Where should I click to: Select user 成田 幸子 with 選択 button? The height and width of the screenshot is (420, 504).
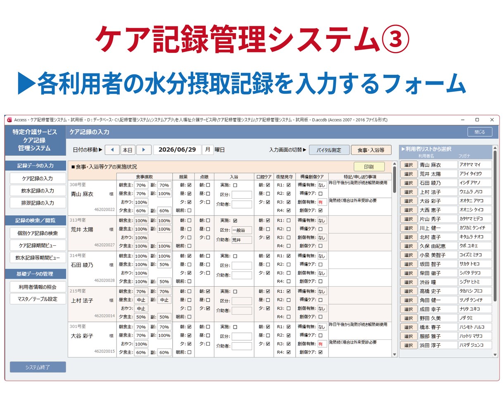tap(409, 309)
